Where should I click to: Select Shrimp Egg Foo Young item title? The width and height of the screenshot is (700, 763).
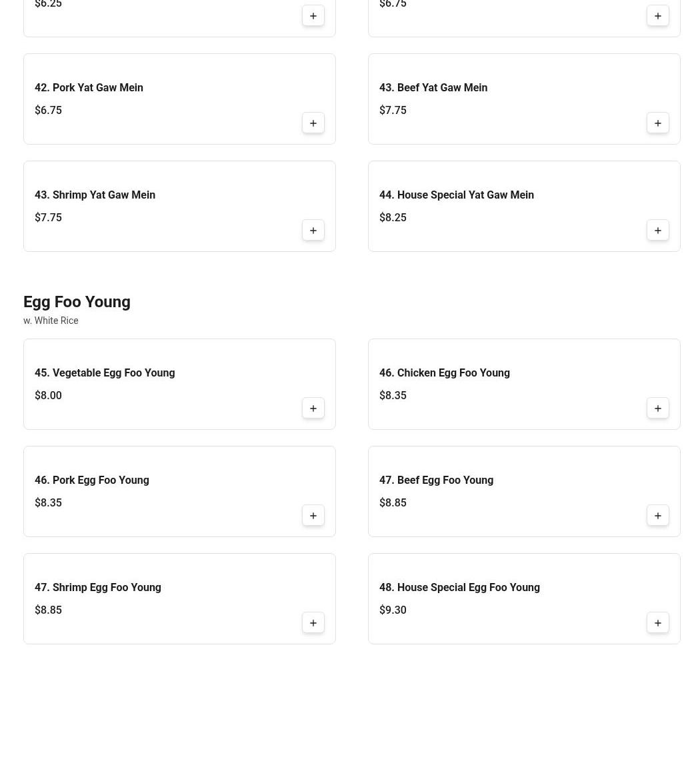click(x=98, y=588)
